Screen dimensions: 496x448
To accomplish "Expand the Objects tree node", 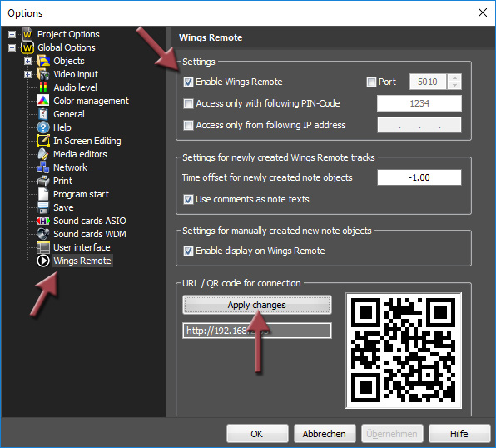I will (27, 61).
